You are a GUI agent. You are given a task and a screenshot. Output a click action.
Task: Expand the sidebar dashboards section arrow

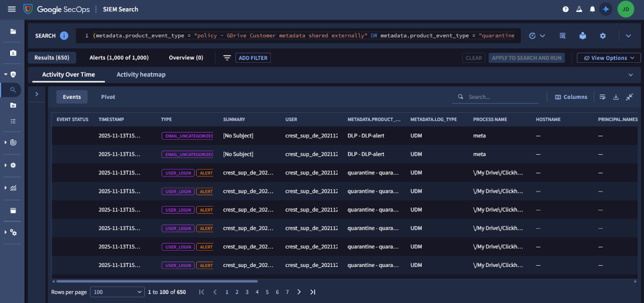[6, 188]
